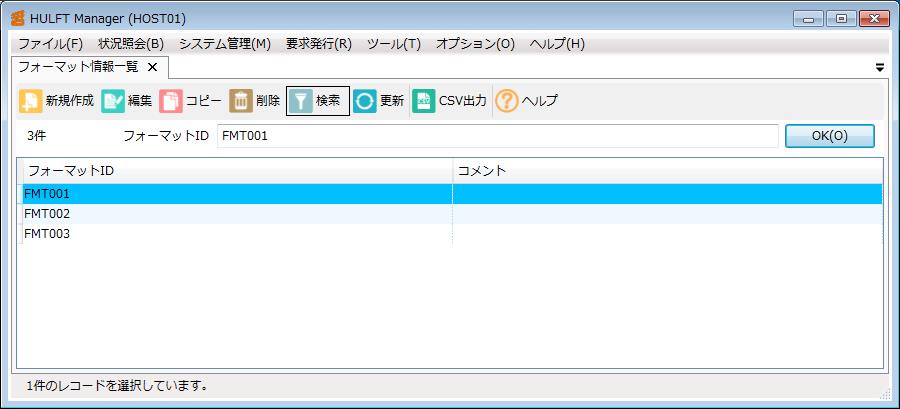Click the コピー (Copy) toolbar icon
The width and height of the screenshot is (900, 409).
click(x=171, y=101)
